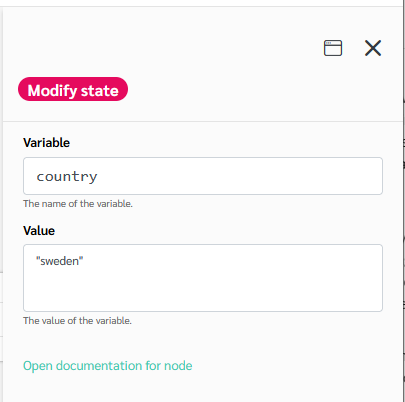405x402 pixels.
Task: Click the pink Modify state badge
Action: click(73, 89)
